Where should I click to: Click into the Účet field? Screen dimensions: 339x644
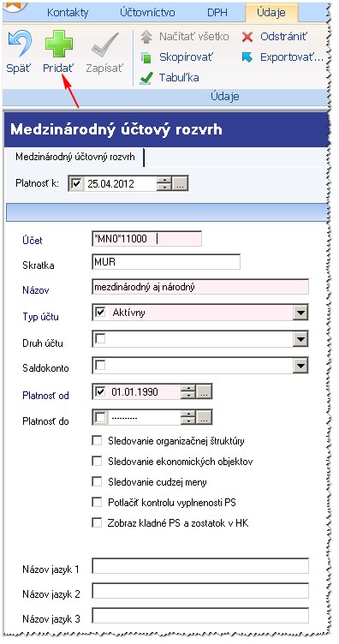[x=147, y=239]
